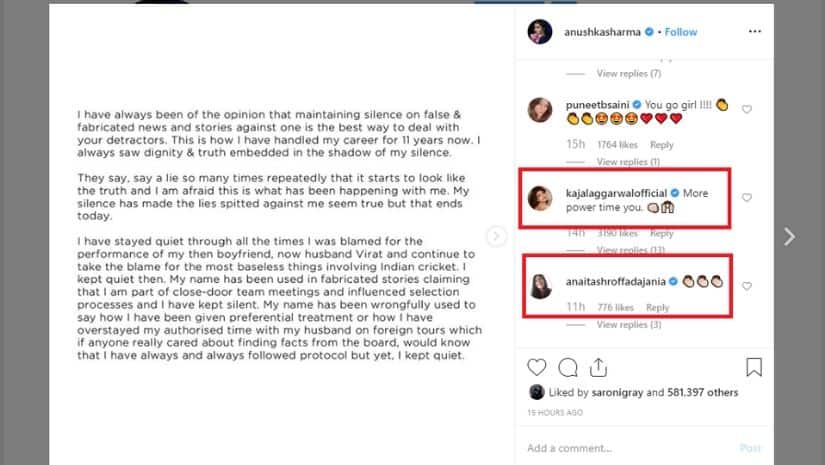Follow the anushkasharma account
Viewport: 825px width, 465px height.
[681, 32]
